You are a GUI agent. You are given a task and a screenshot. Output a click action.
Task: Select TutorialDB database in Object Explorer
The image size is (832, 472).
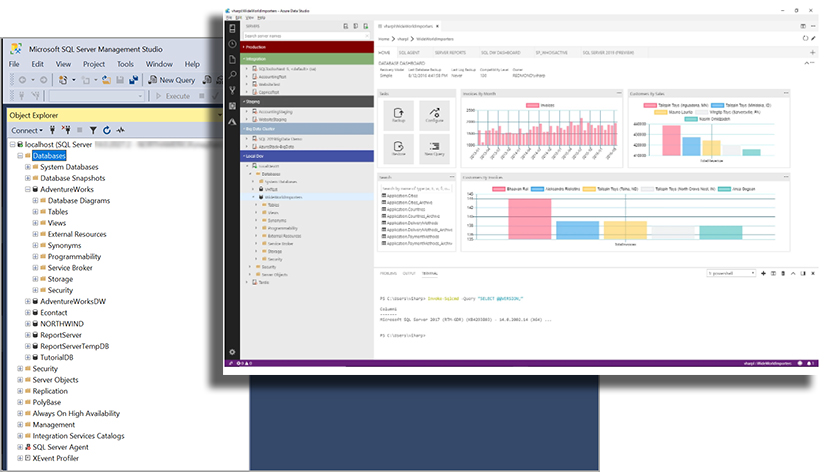57,357
